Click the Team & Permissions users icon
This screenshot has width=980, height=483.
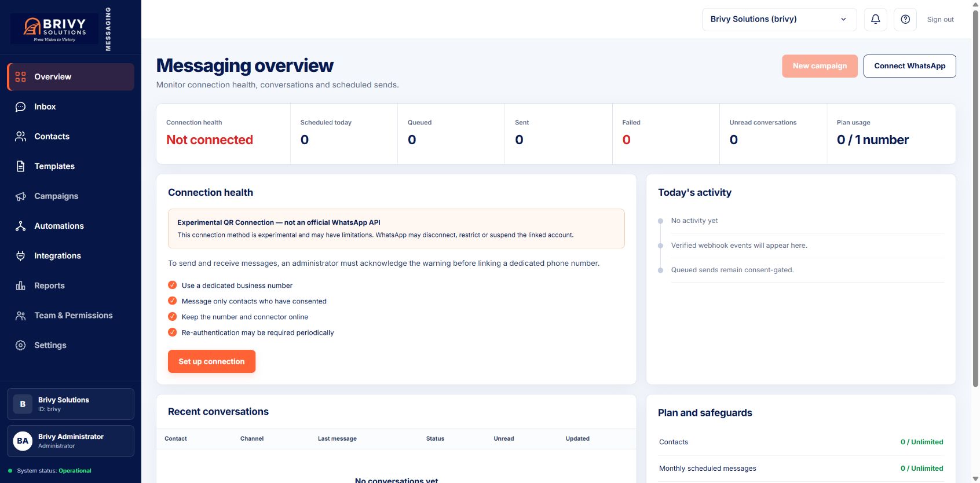click(x=21, y=315)
